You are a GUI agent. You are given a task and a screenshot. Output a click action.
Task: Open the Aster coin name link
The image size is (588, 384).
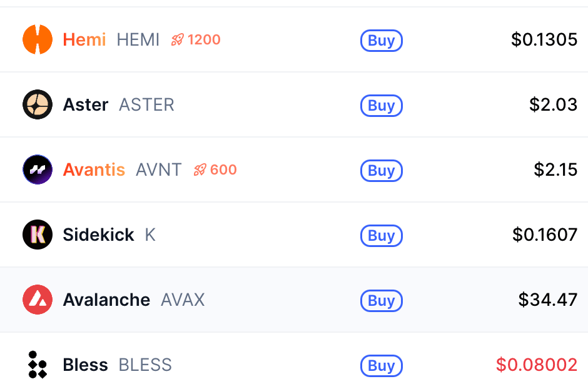(x=86, y=104)
